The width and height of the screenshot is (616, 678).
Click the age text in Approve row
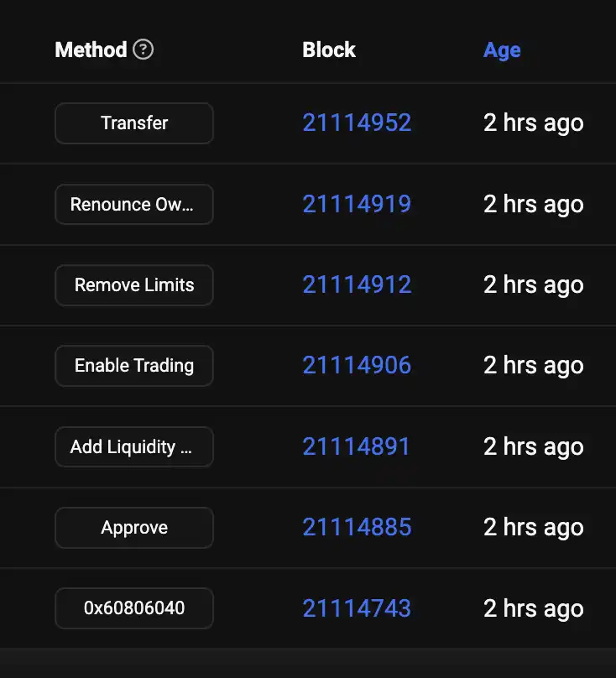coord(533,528)
